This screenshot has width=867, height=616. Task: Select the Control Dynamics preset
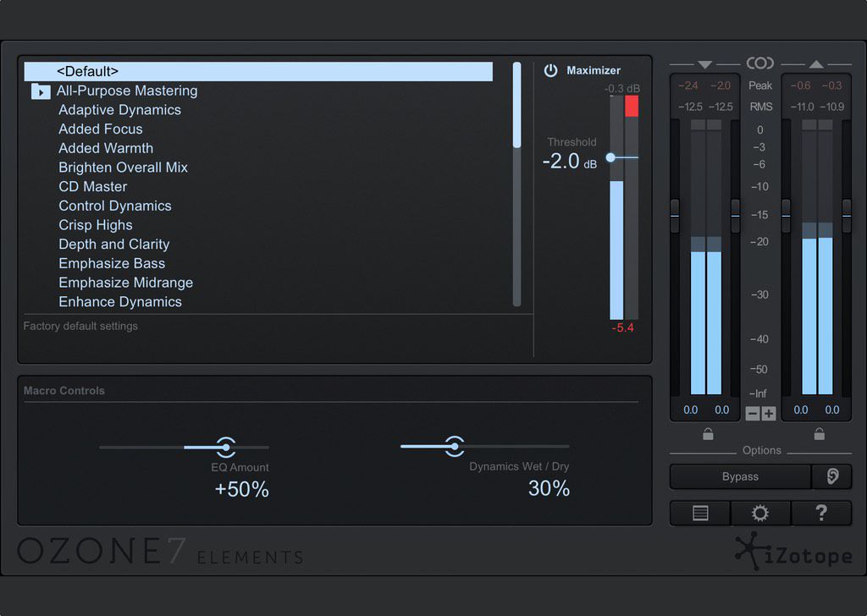click(115, 206)
